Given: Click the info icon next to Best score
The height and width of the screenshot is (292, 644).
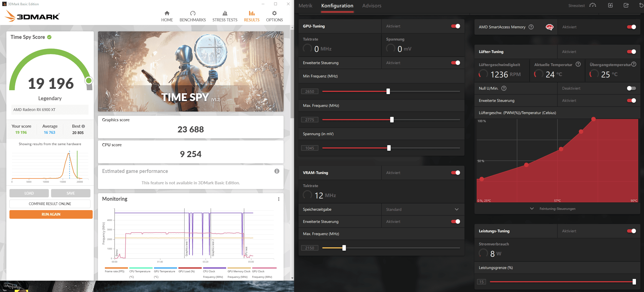Looking at the screenshot, I should 83,126.
